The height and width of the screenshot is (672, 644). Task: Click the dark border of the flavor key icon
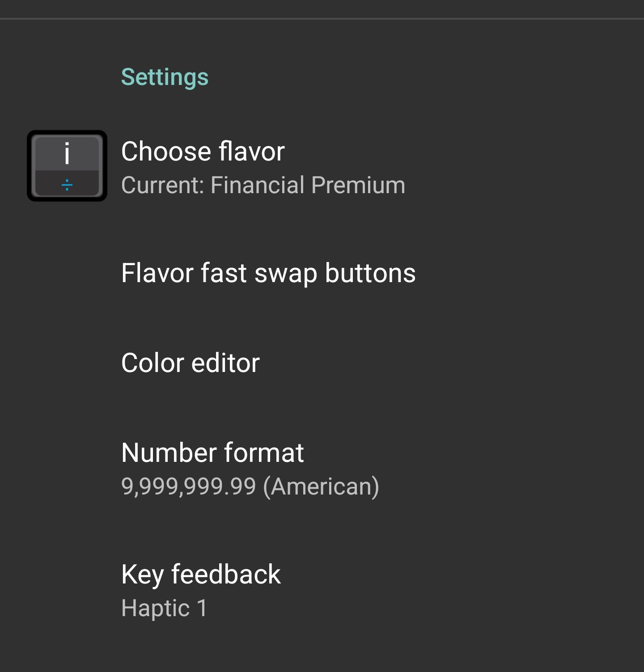pyautogui.click(x=30, y=166)
